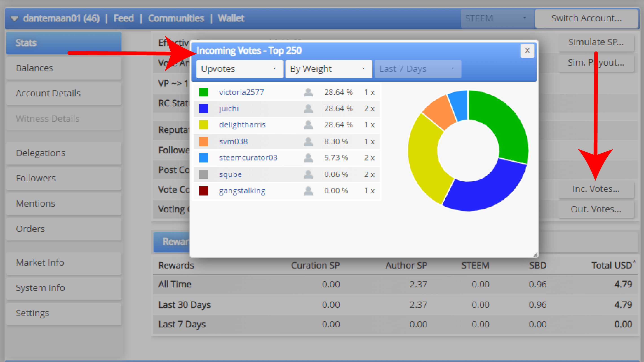Viewport: 644px width, 362px height.
Task: Click the Out. Votes button
Action: click(x=596, y=209)
